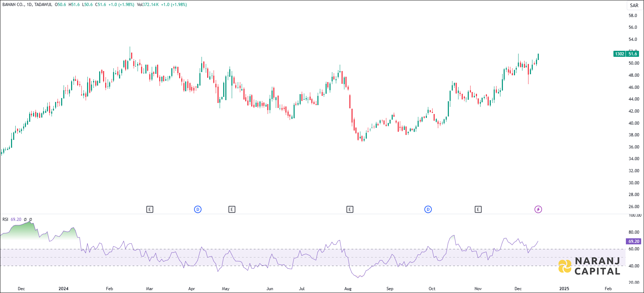Click the C51.6 close price value
Viewport: 644px width, 293px height.
101,5
